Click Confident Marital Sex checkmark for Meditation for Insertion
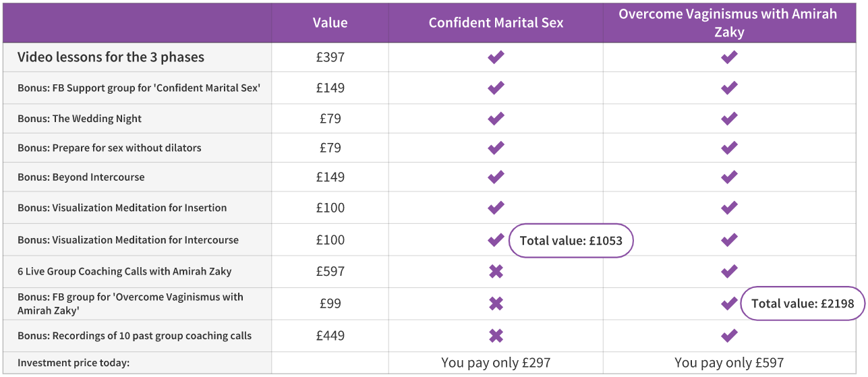Screen dimensions: 868x377 [x=496, y=208]
